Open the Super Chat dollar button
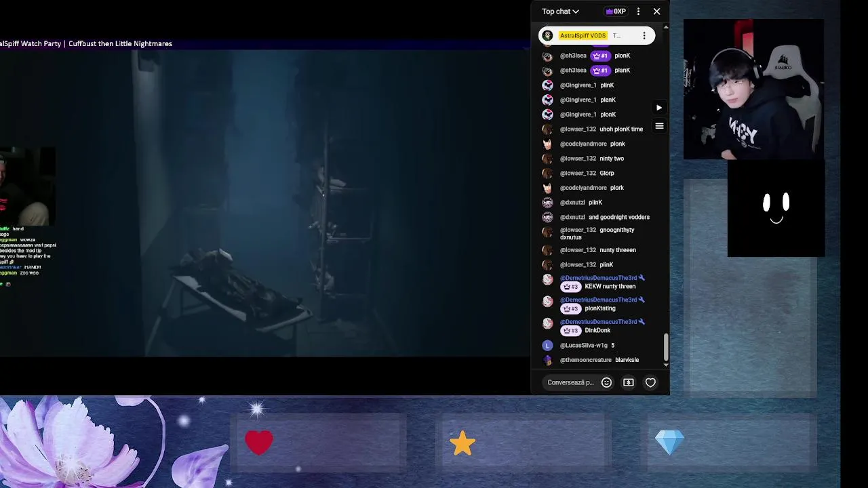868x488 pixels. [x=629, y=383]
